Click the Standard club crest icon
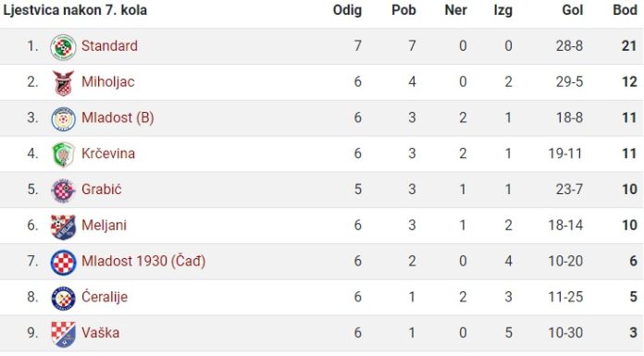Image resolution: width=644 pixels, height=356 pixels. 63,47
